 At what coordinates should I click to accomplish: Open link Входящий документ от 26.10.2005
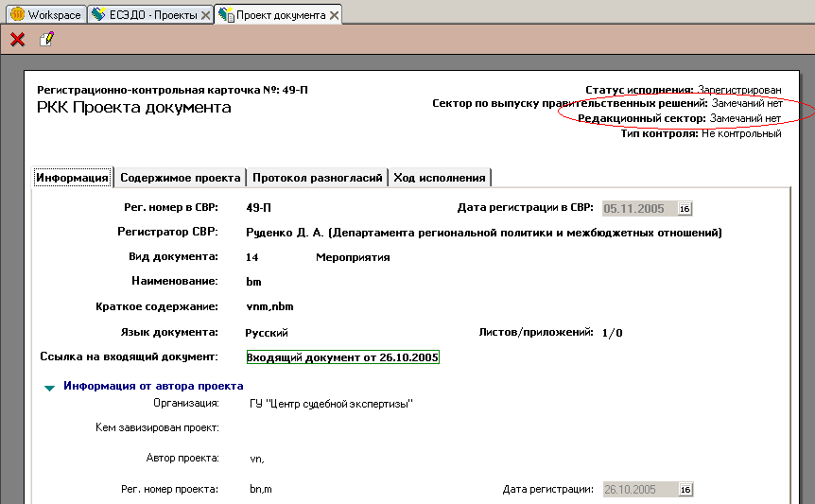coord(342,357)
